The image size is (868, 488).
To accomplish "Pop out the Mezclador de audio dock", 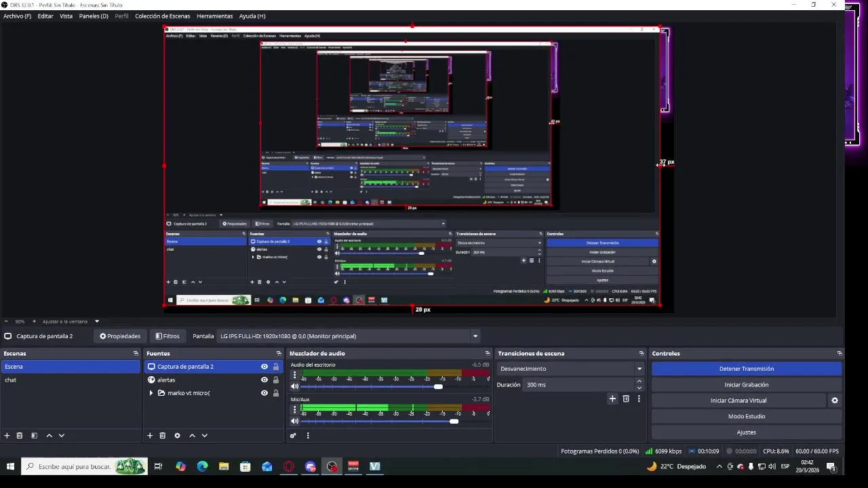I will click(488, 353).
